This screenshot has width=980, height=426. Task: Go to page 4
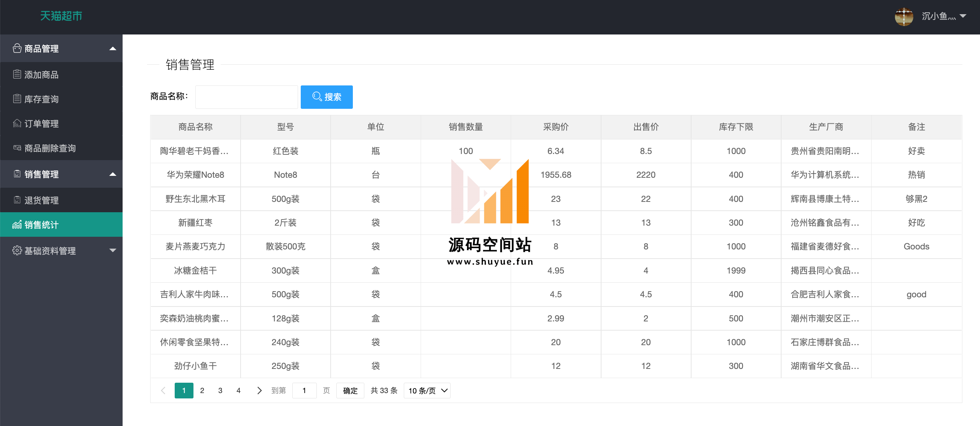click(238, 390)
